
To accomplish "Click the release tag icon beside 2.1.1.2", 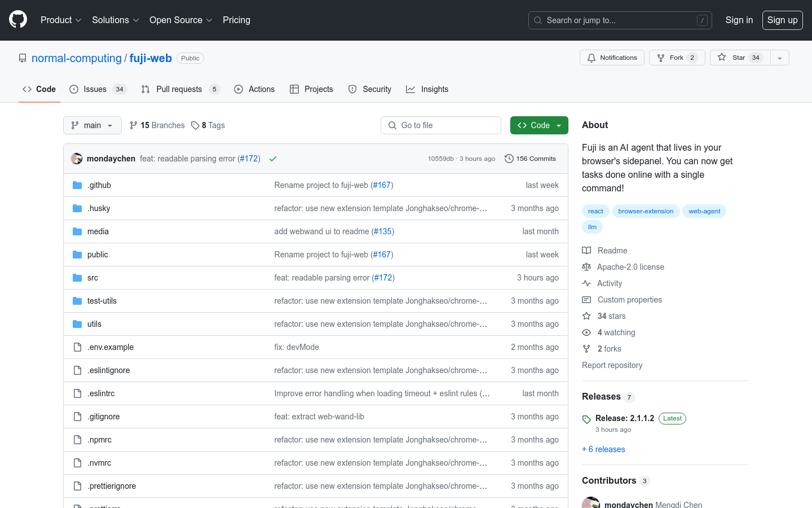I will point(586,419).
